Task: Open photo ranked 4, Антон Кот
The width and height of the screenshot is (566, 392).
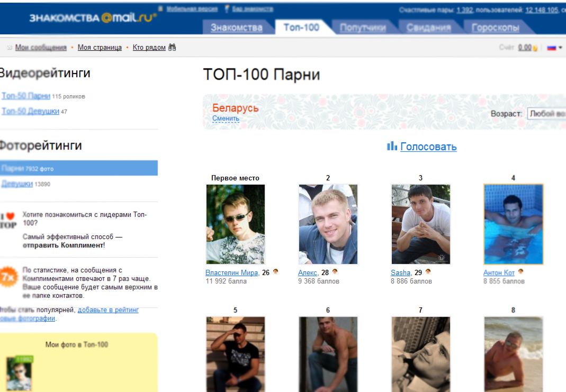Action: coord(513,224)
